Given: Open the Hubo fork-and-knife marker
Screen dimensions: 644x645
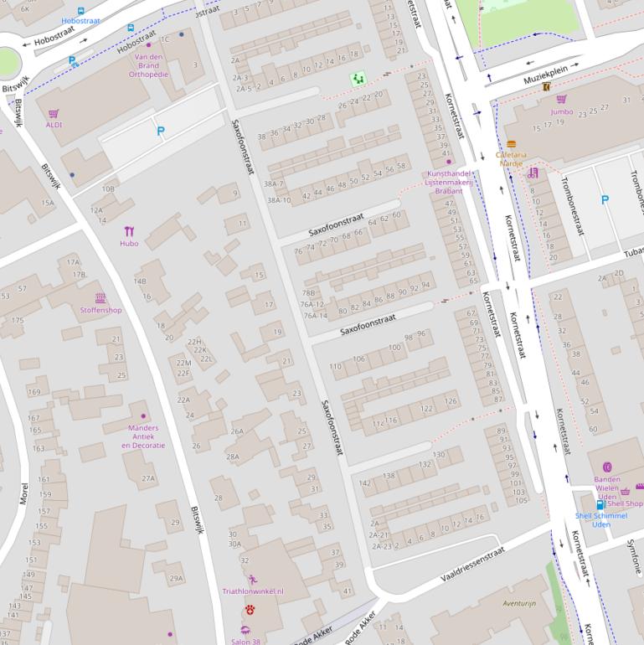Looking at the screenshot, I should pyautogui.click(x=129, y=230).
